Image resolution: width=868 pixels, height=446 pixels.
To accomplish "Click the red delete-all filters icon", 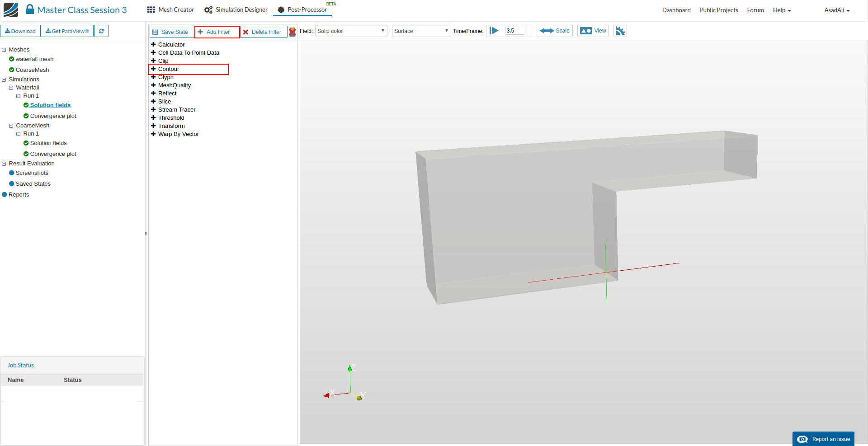I will click(292, 32).
